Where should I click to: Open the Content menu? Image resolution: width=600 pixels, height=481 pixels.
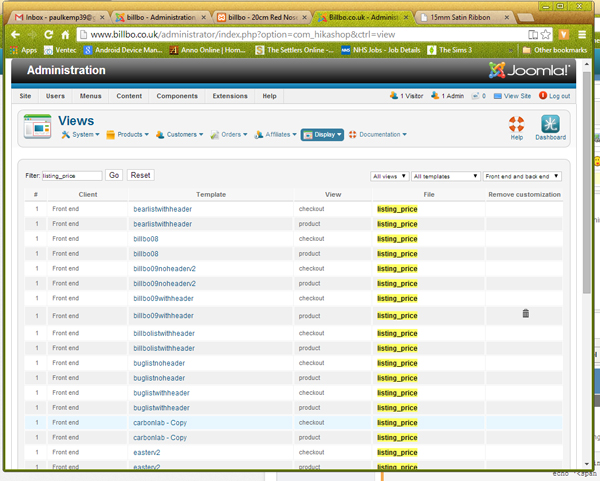pos(129,96)
